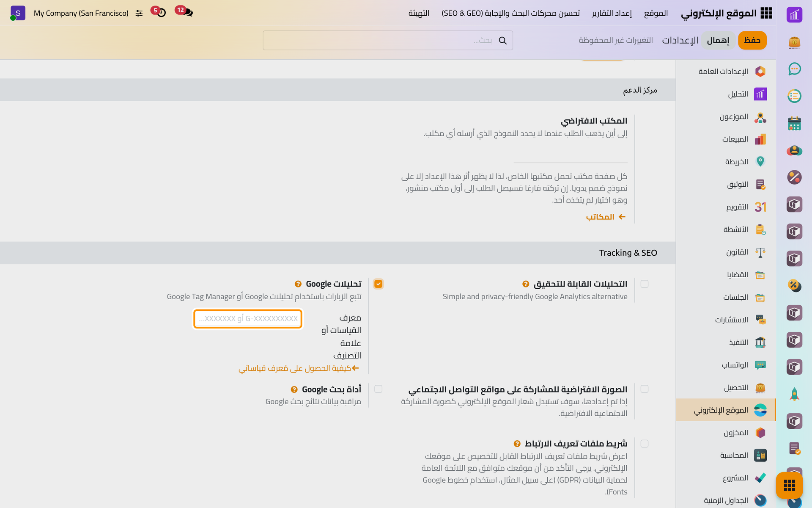Screen dimensions: 812x508
Task: Click the search magnifier icon
Action: point(502,40)
